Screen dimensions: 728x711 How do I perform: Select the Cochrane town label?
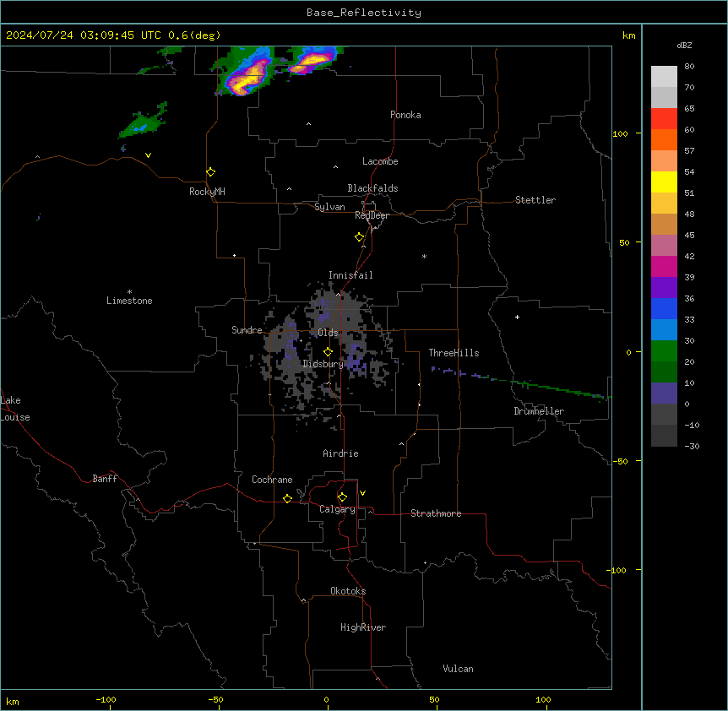pos(272,480)
